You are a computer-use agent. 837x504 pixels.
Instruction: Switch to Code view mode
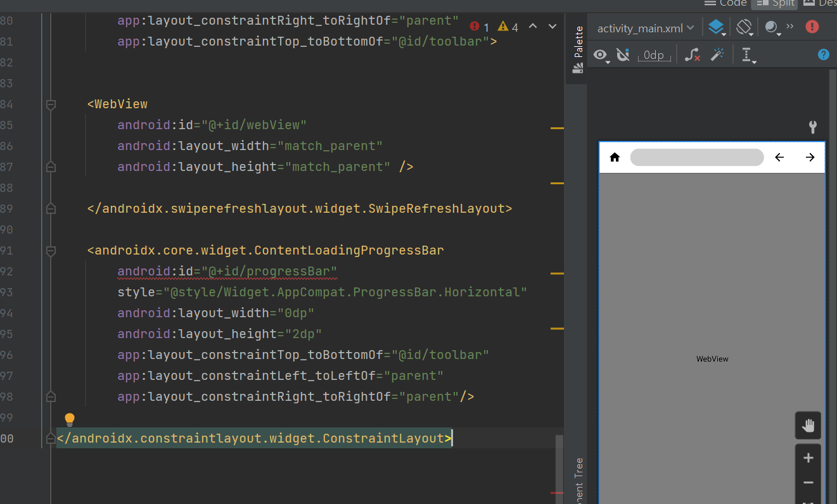725,3
